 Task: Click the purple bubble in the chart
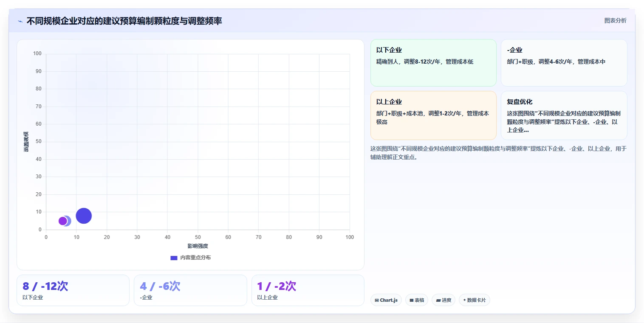coord(62,221)
